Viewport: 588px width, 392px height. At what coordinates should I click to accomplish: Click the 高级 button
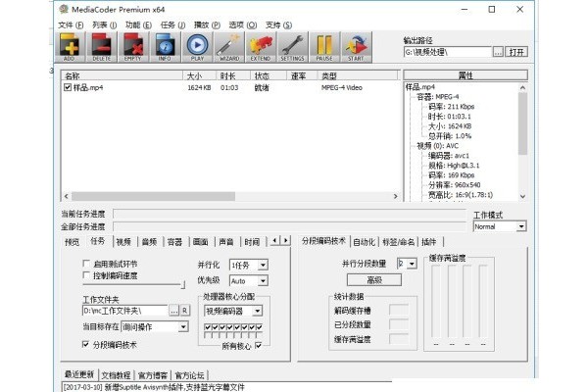click(x=374, y=280)
